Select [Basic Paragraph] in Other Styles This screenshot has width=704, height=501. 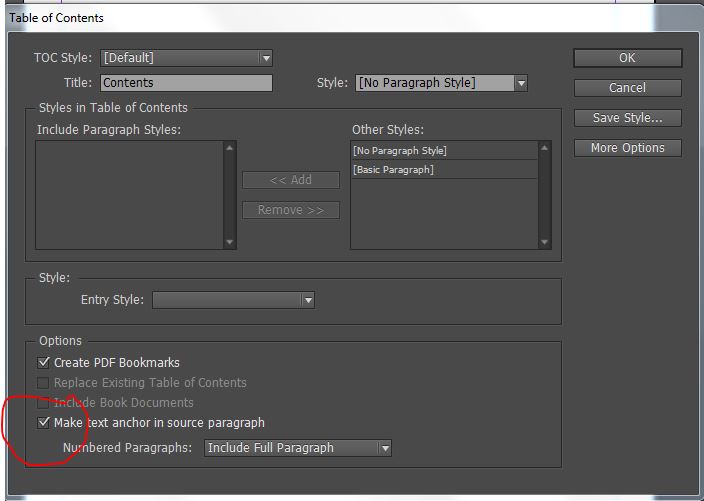[x=444, y=170]
